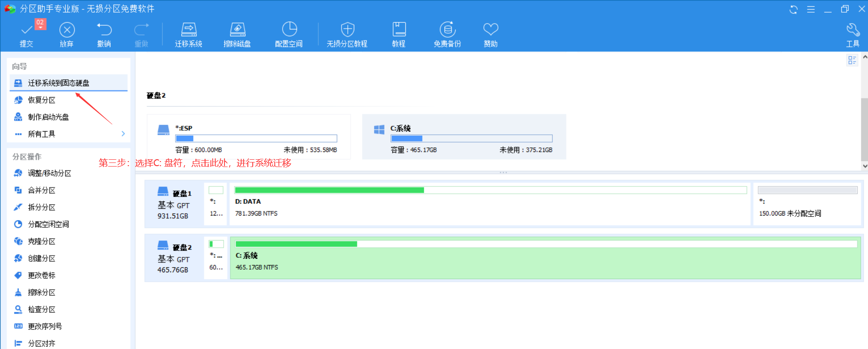Select small 12... partition on 硬盘1
This screenshot has width=868, height=349.
tap(216, 203)
